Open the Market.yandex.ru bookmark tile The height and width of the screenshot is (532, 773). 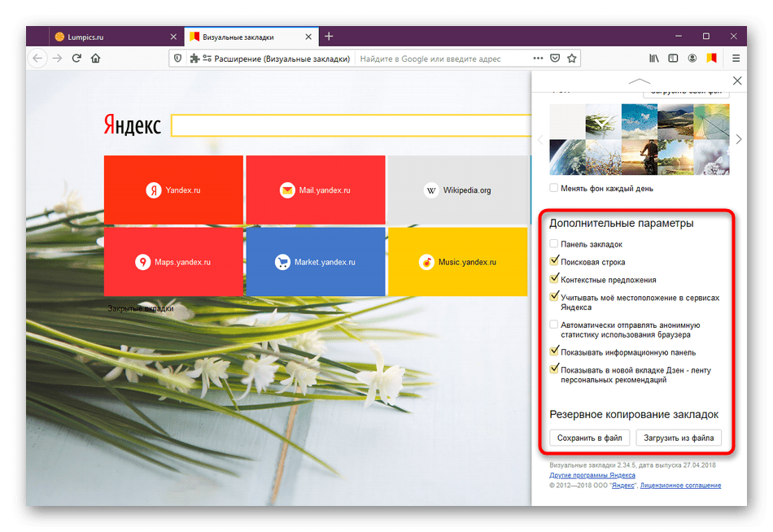point(316,262)
